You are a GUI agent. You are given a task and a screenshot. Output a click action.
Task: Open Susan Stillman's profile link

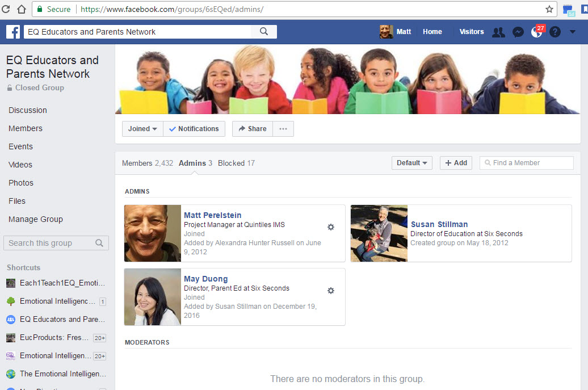tap(439, 224)
